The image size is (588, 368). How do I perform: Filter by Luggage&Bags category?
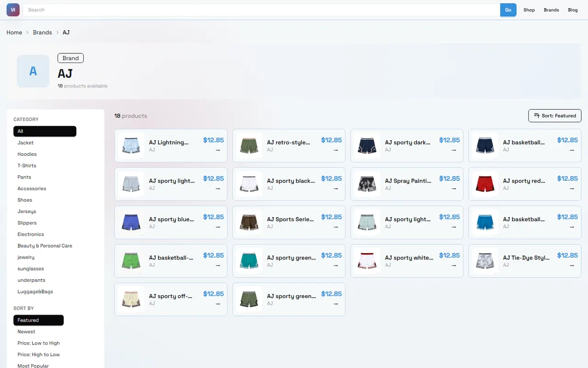[45, 292]
